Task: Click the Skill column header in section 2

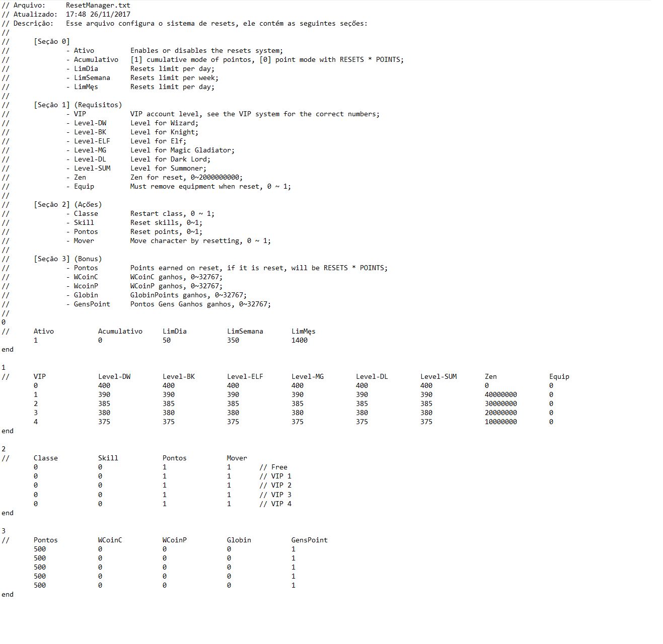Action: [x=108, y=458]
